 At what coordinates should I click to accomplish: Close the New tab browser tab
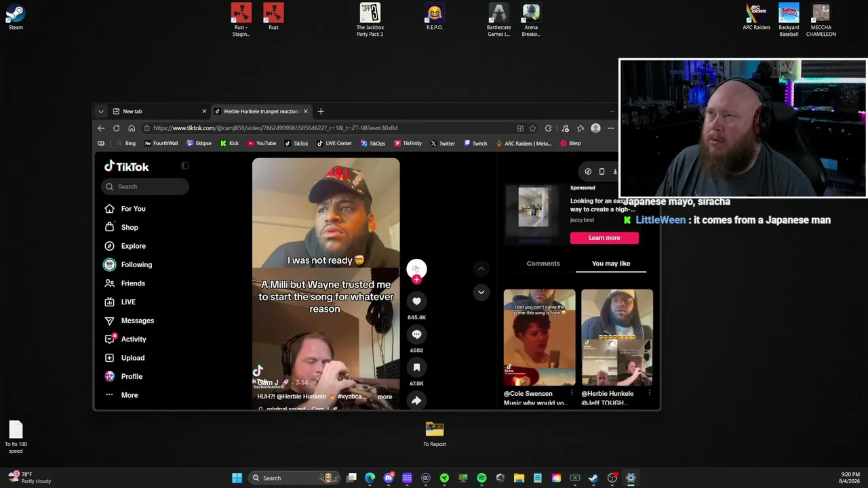tap(204, 111)
